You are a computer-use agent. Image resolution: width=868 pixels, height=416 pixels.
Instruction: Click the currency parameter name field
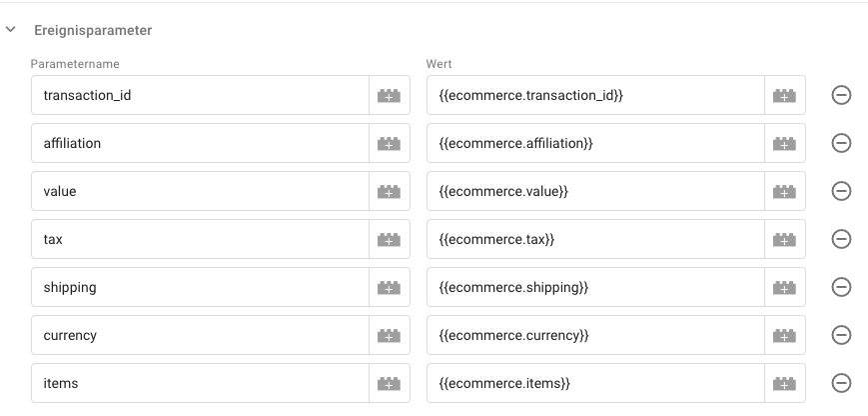(x=201, y=335)
